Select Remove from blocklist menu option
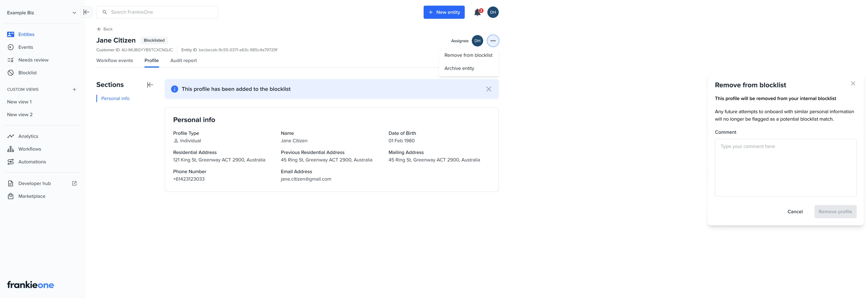Viewport: 868px width, 298px height. [x=468, y=55]
